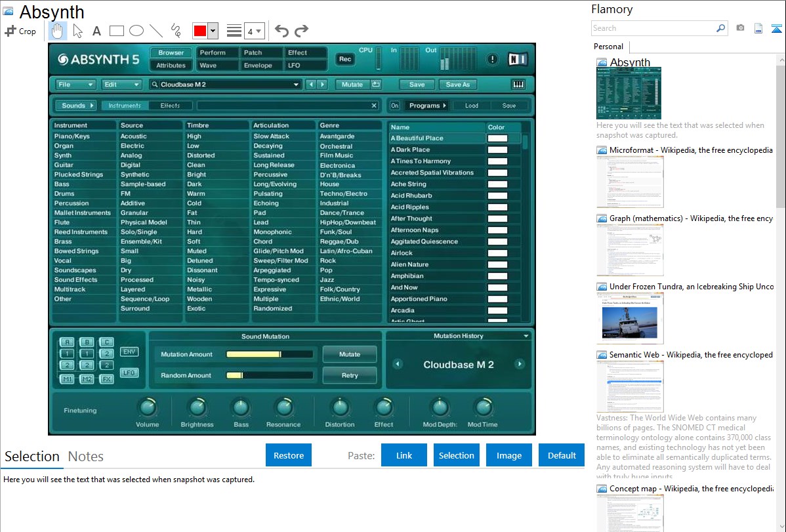Paste as Image button
The height and width of the screenshot is (532, 786).
pyautogui.click(x=509, y=455)
